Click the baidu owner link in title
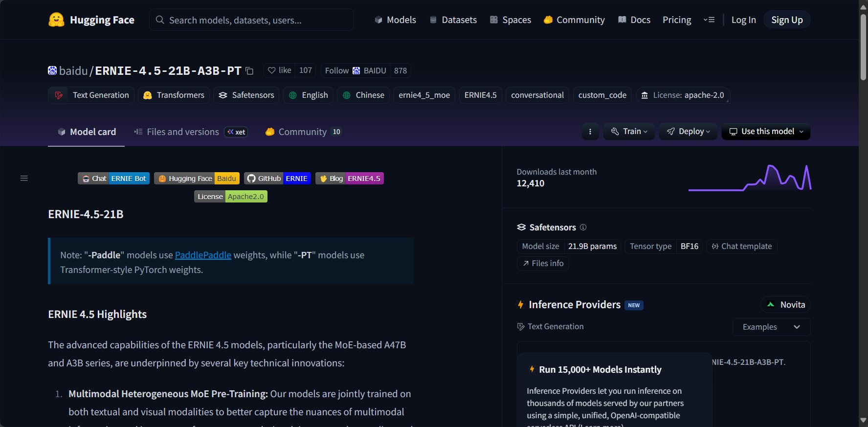Viewport: 868px width, 427px height. coord(73,71)
